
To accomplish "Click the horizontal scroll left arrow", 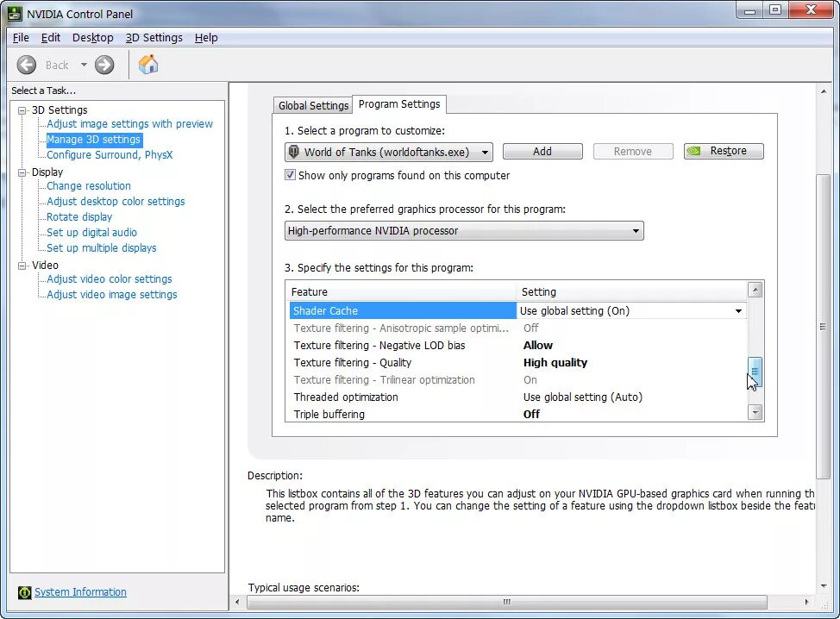I will point(238,602).
